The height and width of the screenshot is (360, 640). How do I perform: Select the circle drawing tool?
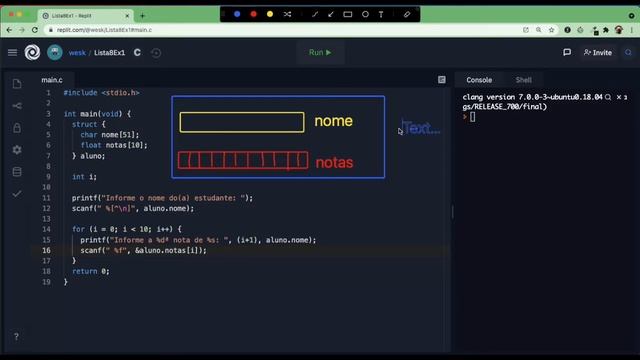pyautogui.click(x=365, y=14)
